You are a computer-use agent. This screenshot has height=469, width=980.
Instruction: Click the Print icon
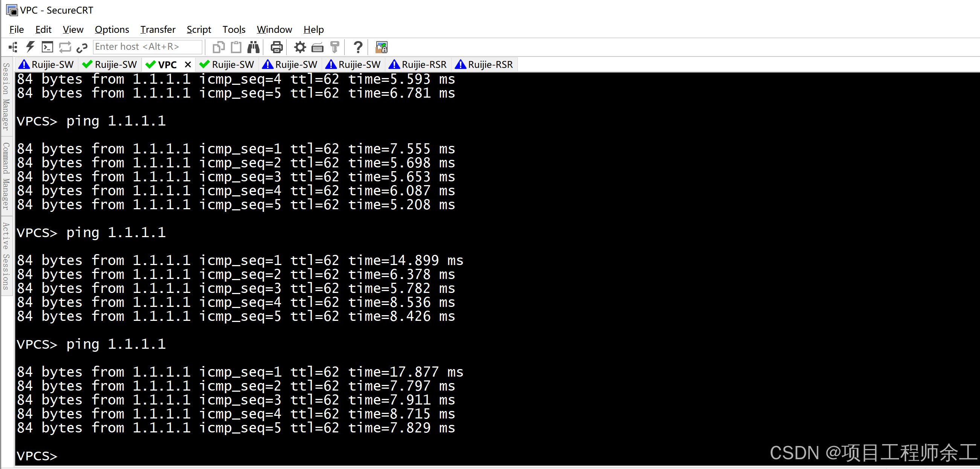(276, 47)
